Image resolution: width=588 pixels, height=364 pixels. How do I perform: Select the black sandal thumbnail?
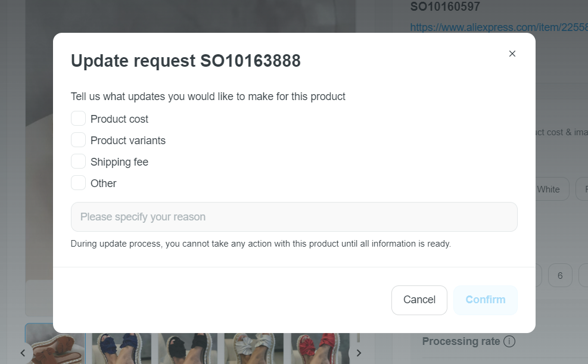click(x=188, y=349)
